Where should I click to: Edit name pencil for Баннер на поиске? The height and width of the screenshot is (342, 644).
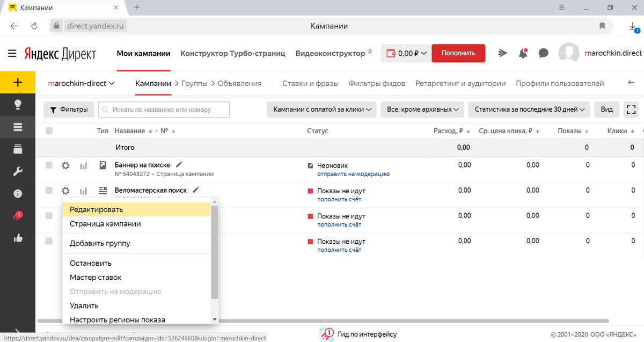179,164
